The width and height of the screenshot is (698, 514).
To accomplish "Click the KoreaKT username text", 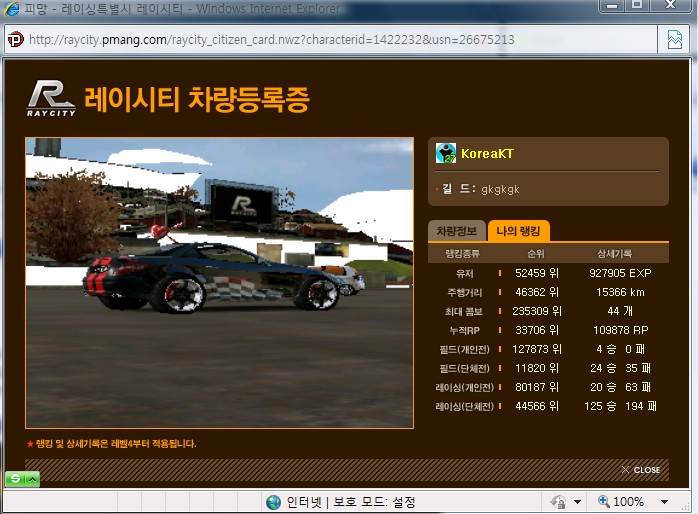I will (x=487, y=154).
